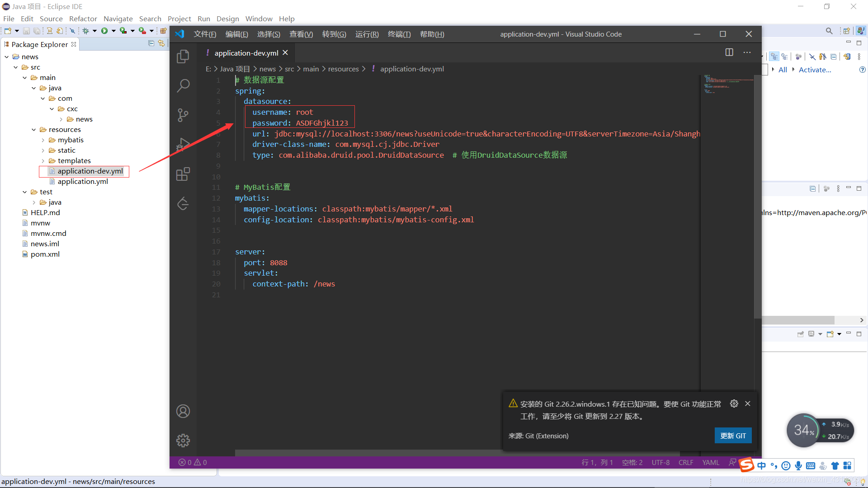Toggle Eclipse skip all breakpoints icon
Image resolution: width=868 pixels, height=488 pixels.
[x=72, y=31]
